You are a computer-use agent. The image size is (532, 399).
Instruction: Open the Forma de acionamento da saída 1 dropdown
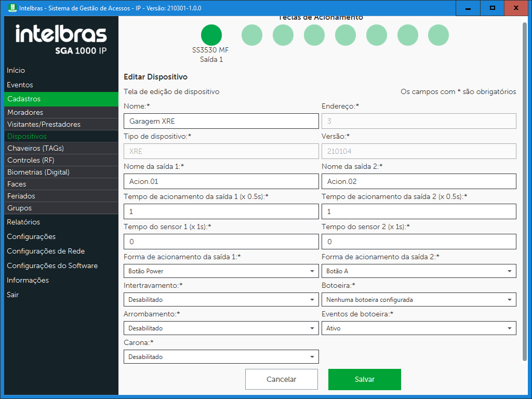pyautogui.click(x=221, y=271)
